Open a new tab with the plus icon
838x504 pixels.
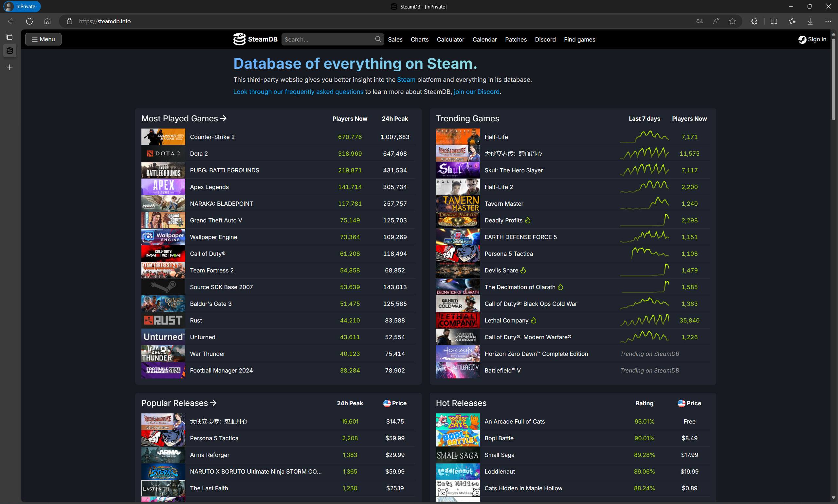pos(9,67)
